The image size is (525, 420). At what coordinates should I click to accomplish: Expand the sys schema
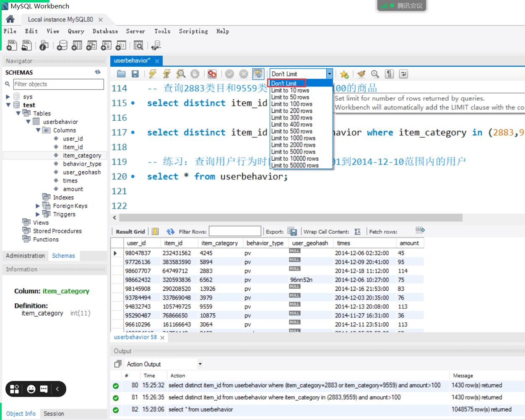click(8, 97)
